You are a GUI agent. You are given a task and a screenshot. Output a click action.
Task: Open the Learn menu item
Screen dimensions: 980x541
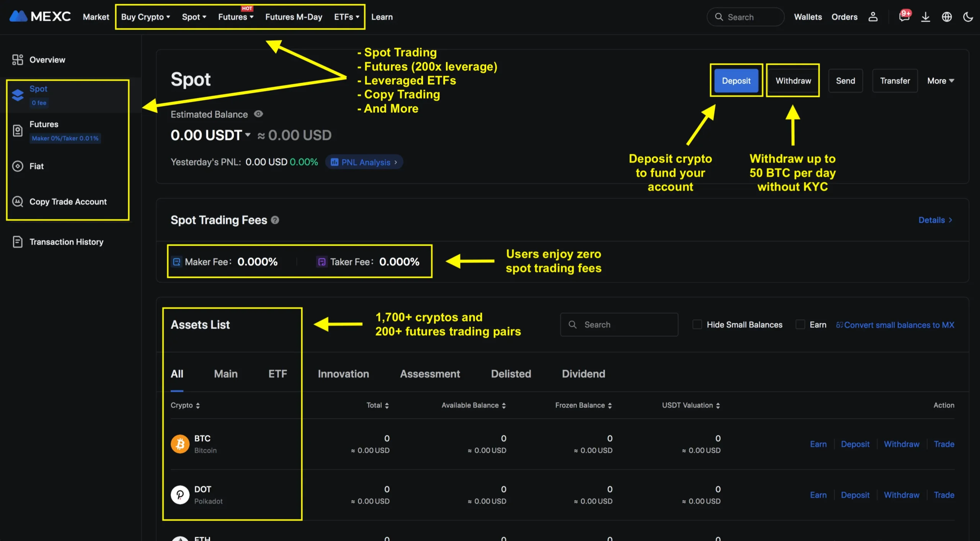(382, 17)
